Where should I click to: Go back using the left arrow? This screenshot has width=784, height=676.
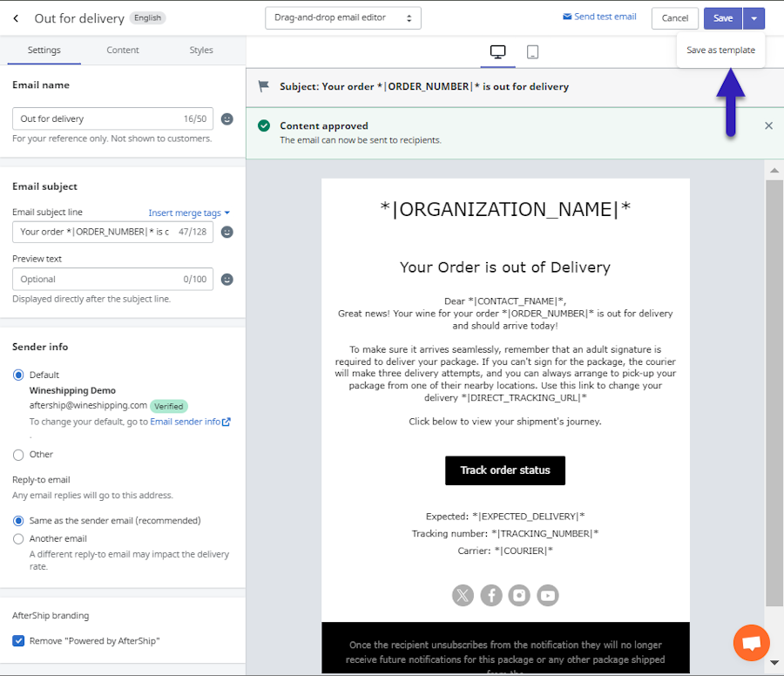point(16,18)
